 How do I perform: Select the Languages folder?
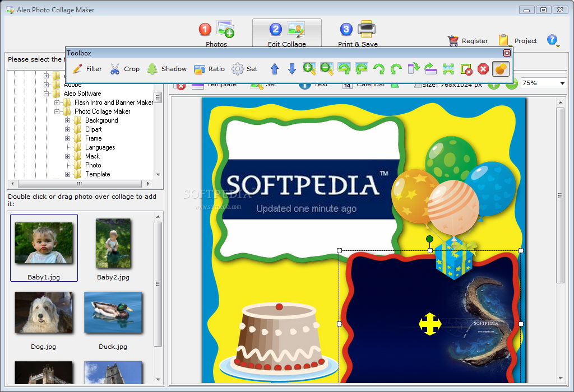coord(100,147)
